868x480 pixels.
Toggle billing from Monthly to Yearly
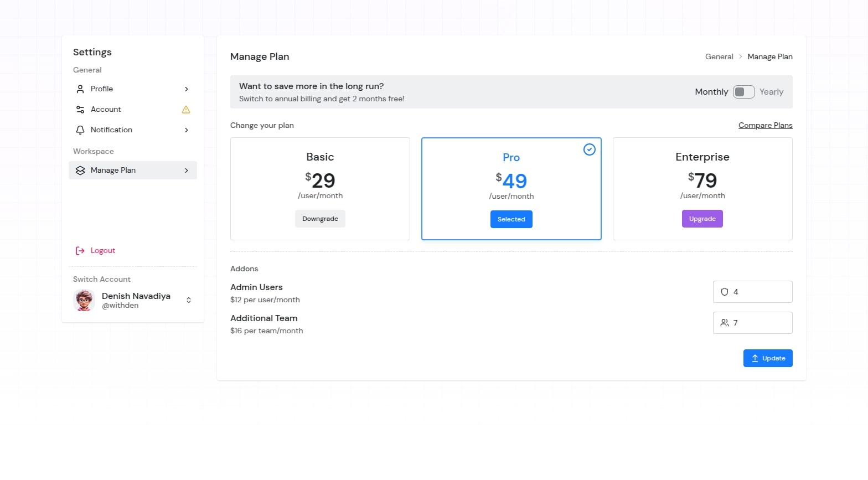[x=743, y=92]
